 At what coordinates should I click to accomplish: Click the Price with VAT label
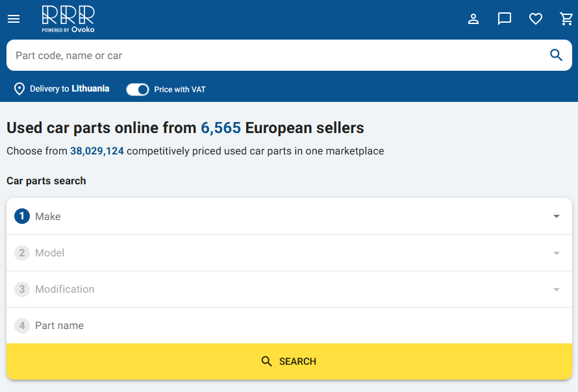[x=180, y=90]
